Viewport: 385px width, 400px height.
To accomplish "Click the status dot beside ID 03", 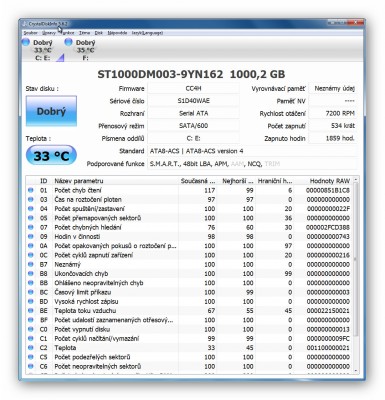I will click(31, 200).
